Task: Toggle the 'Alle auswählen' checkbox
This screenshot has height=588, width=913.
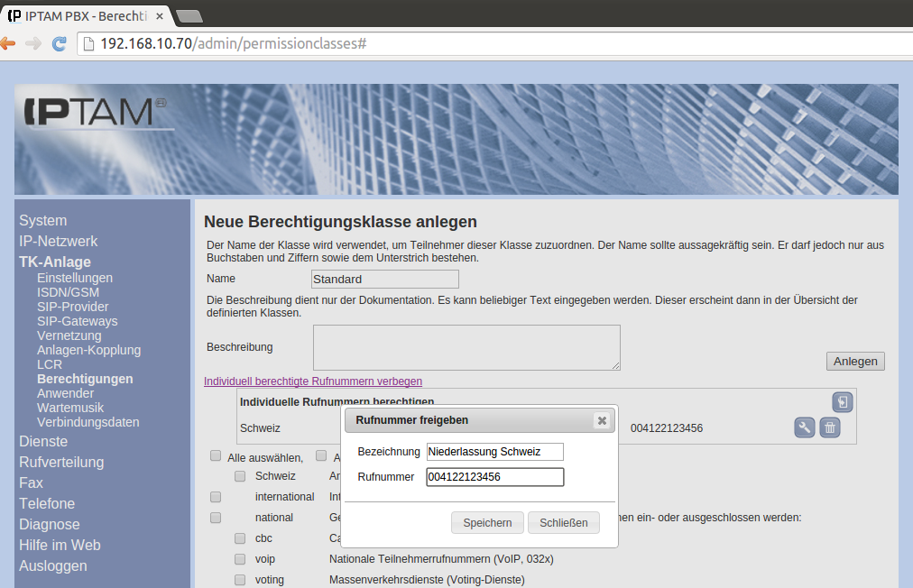Action: pyautogui.click(x=216, y=456)
